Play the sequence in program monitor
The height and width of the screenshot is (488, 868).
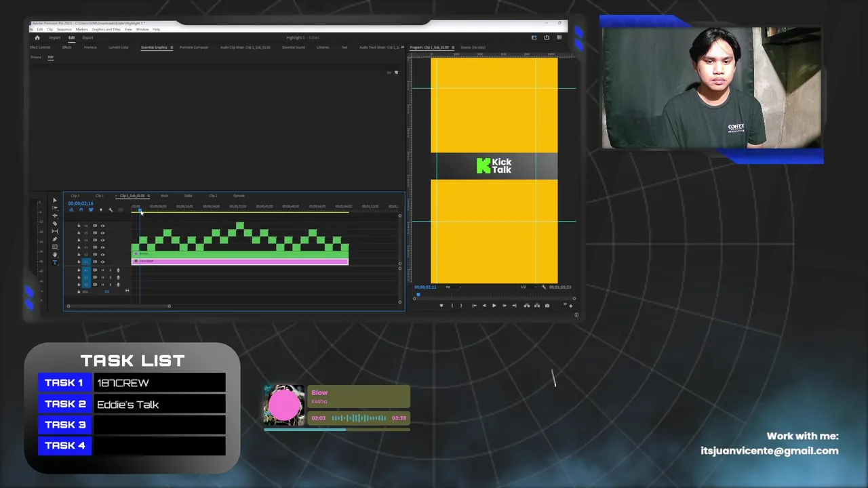click(x=494, y=306)
